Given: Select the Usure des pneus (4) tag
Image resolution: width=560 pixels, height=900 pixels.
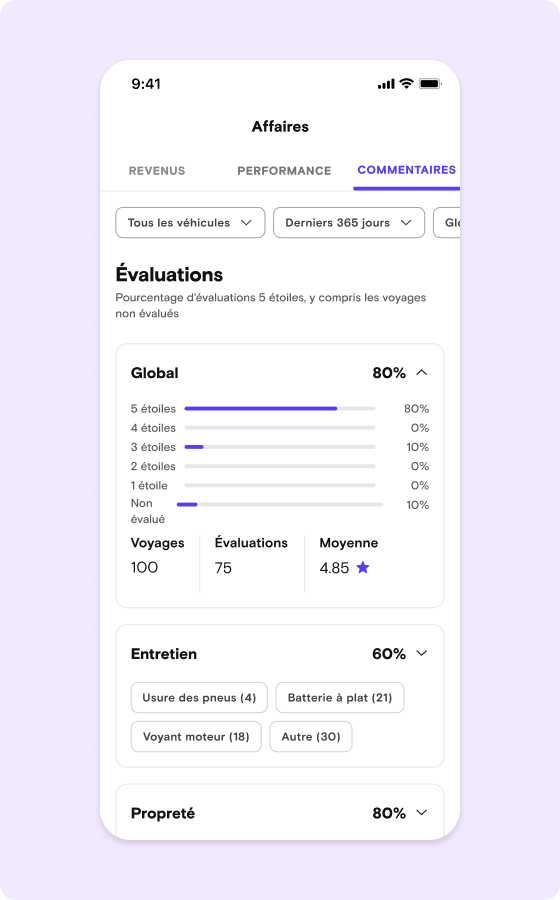Looking at the screenshot, I should tap(199, 697).
